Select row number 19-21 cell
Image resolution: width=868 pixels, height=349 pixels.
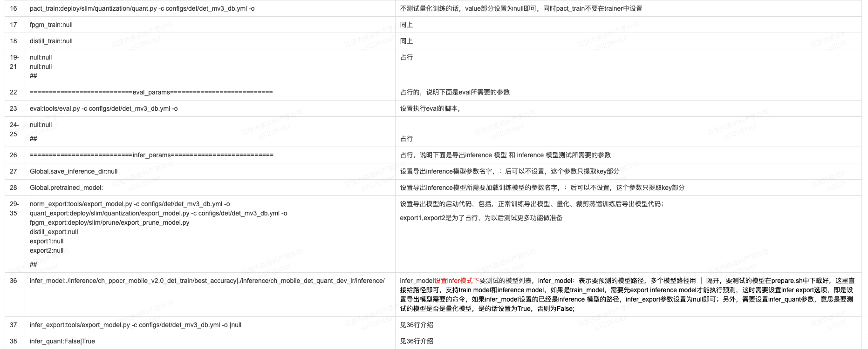pyautogui.click(x=14, y=67)
